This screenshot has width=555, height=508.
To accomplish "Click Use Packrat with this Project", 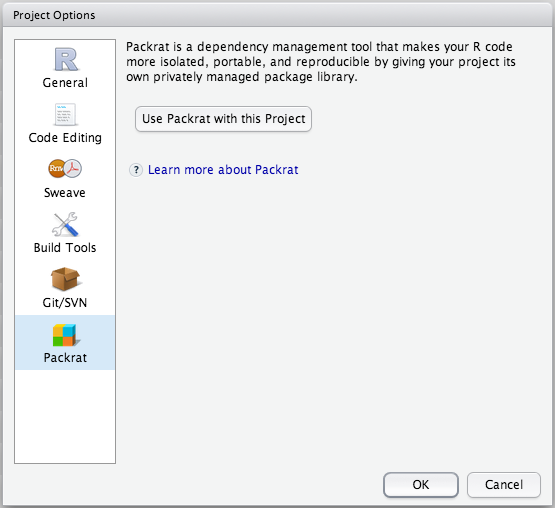I will [x=223, y=119].
